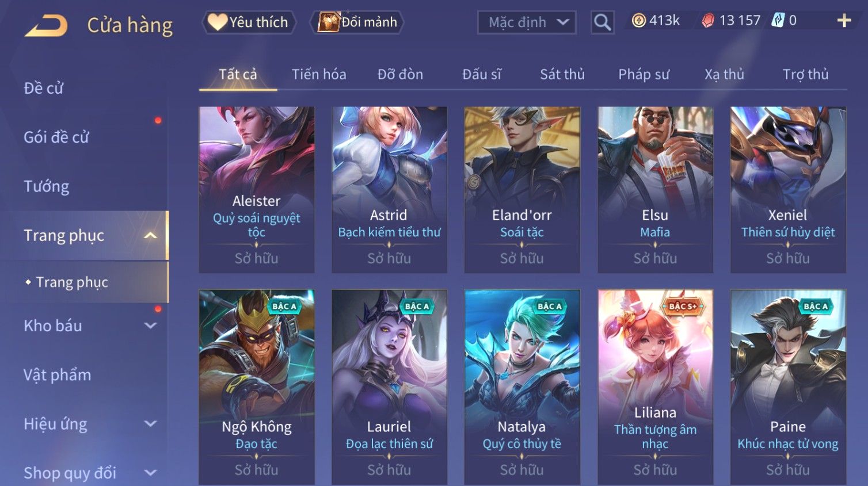Tap the blue voucher balance icon
Viewport: 868px width, 486px height.
(778, 21)
